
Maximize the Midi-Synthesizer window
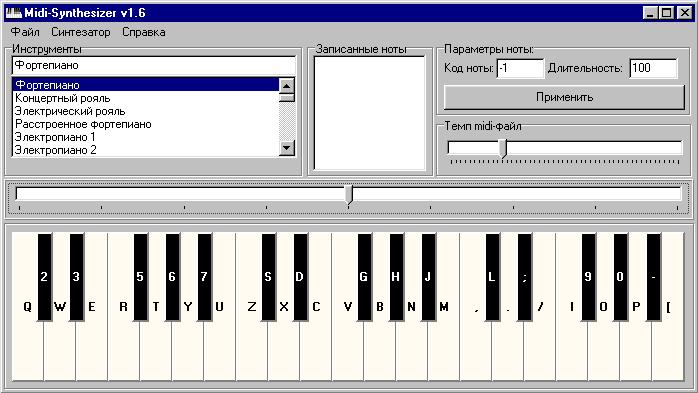pos(666,13)
